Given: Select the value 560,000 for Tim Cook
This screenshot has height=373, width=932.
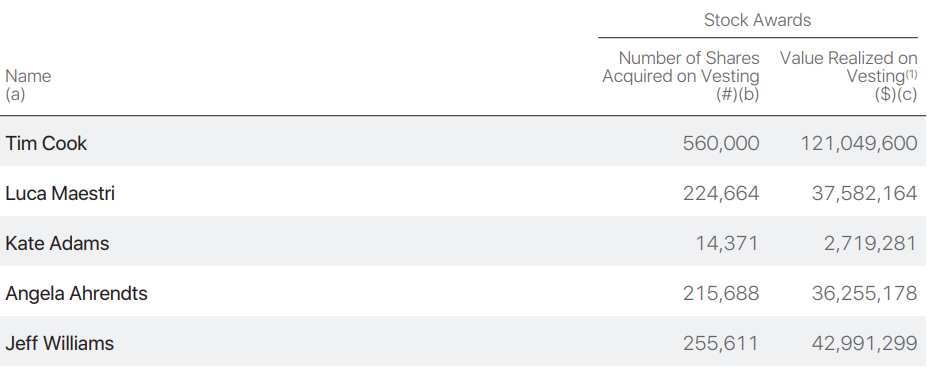Looking at the screenshot, I should coord(721,143).
